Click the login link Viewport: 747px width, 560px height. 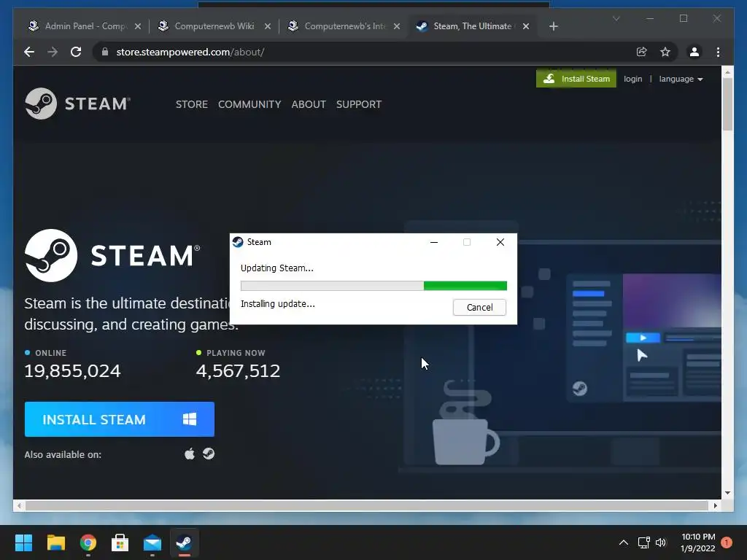[x=632, y=79]
